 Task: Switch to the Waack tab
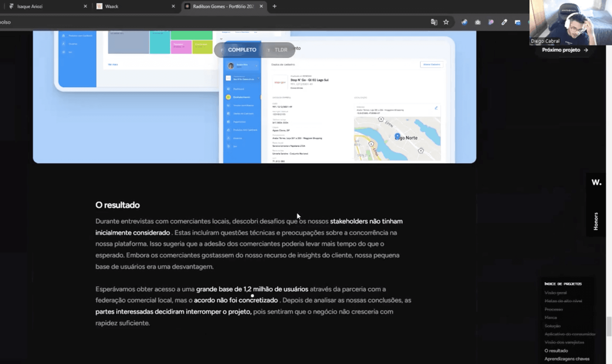(134, 6)
